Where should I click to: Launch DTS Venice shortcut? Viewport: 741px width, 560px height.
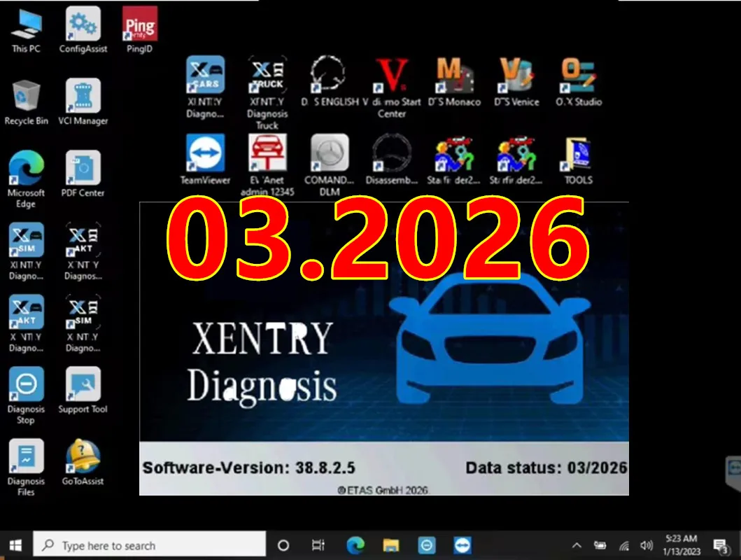click(x=516, y=81)
